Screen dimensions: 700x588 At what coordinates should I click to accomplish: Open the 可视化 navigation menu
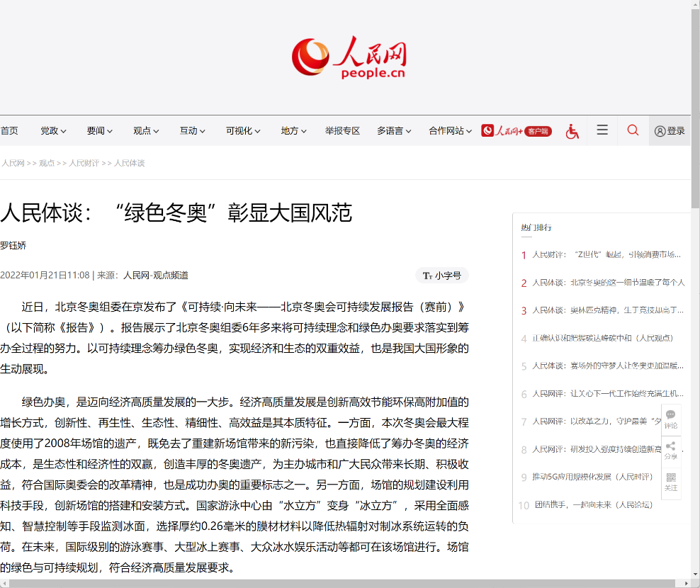point(243,131)
